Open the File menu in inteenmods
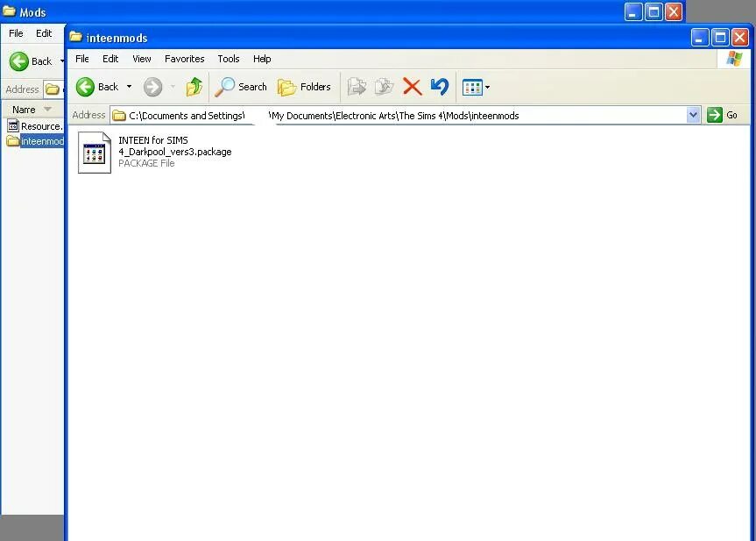756x541 pixels. [82, 59]
